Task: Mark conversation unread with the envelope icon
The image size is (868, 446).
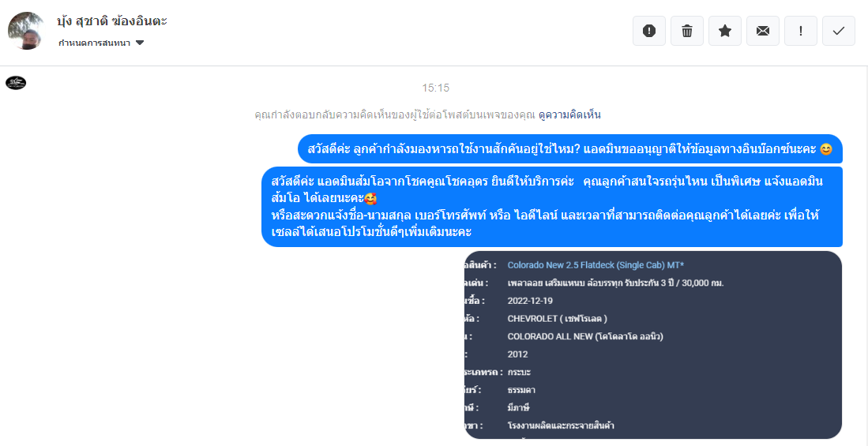Action: (763, 31)
